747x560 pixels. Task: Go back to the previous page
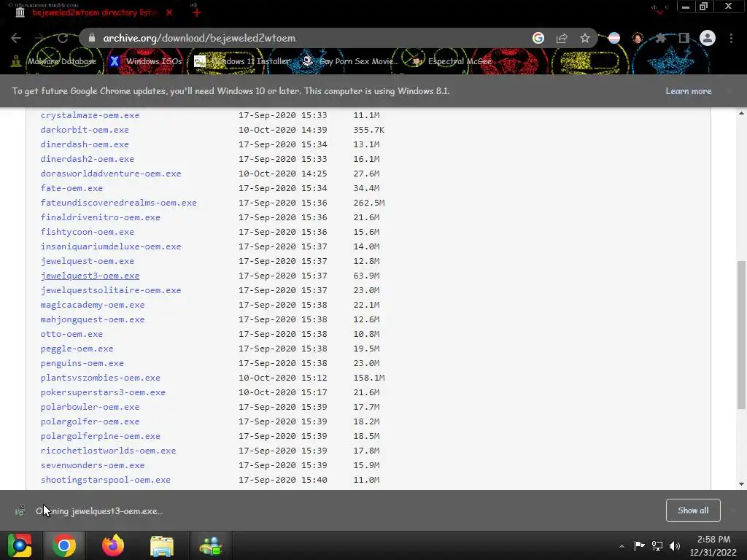click(x=16, y=38)
